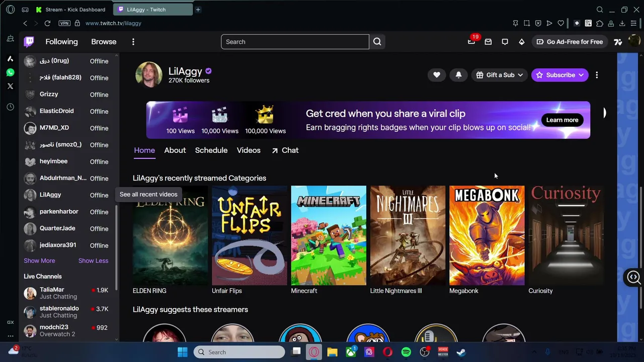Switch to Stream - Kick Dashboard tab
Image resolution: width=644 pixels, height=362 pixels.
tap(71, 10)
